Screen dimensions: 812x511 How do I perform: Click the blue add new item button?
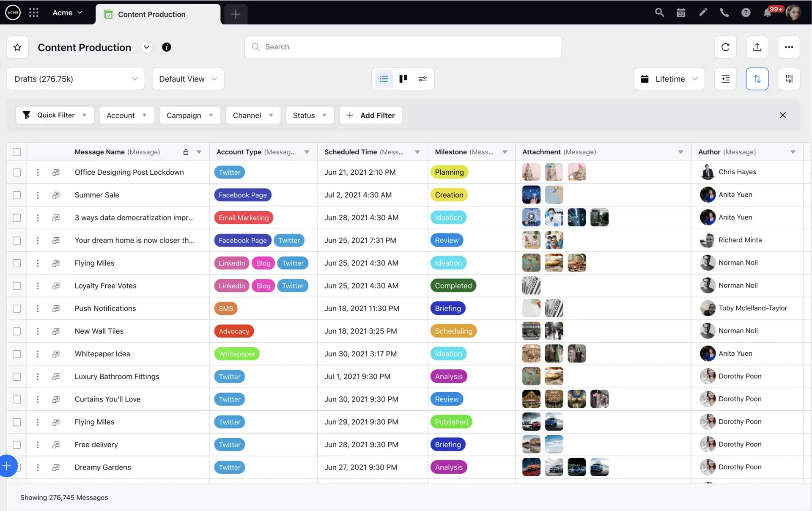click(x=7, y=466)
